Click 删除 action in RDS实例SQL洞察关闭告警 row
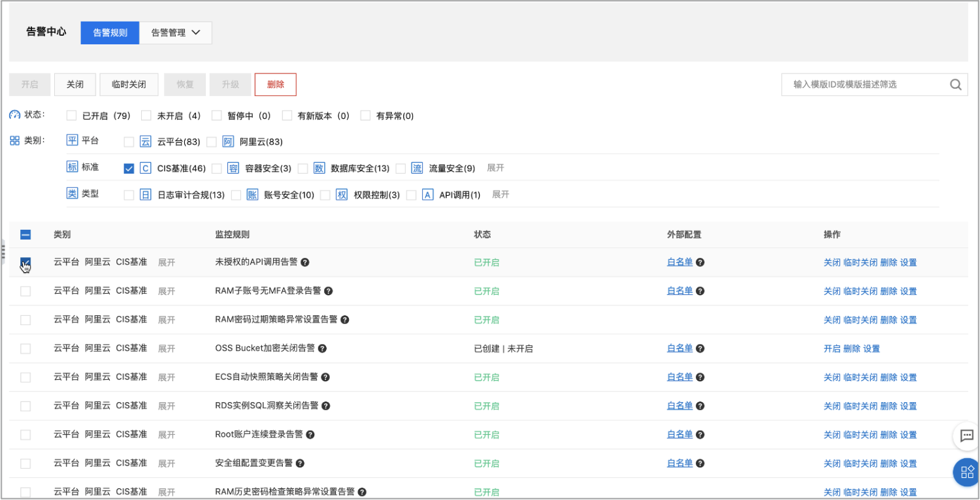Screen dimensions: 980x500 point(889,406)
